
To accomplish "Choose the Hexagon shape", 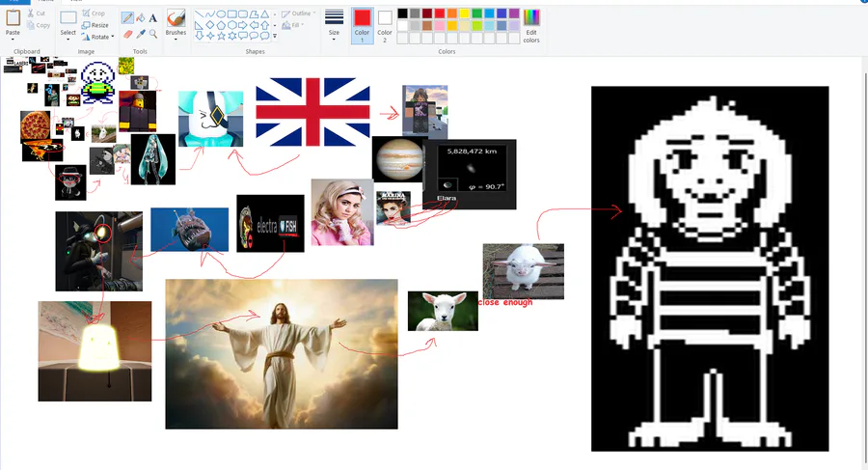I will (231, 25).
